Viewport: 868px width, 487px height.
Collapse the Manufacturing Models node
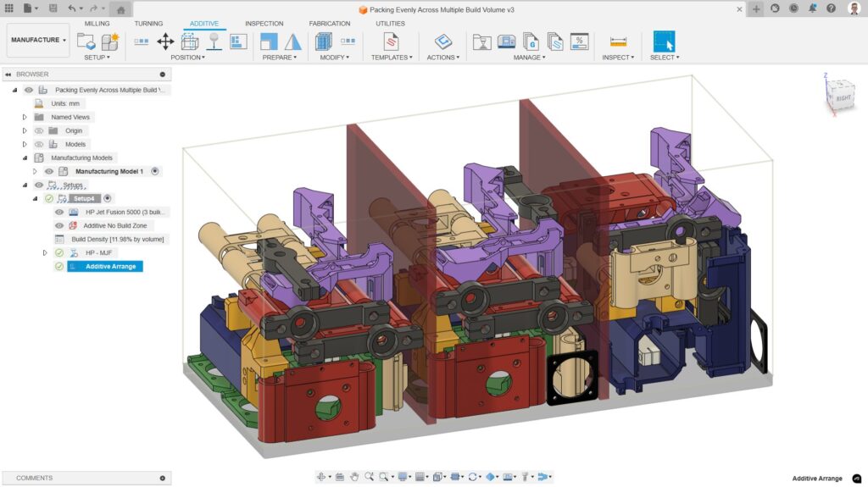tap(25, 158)
